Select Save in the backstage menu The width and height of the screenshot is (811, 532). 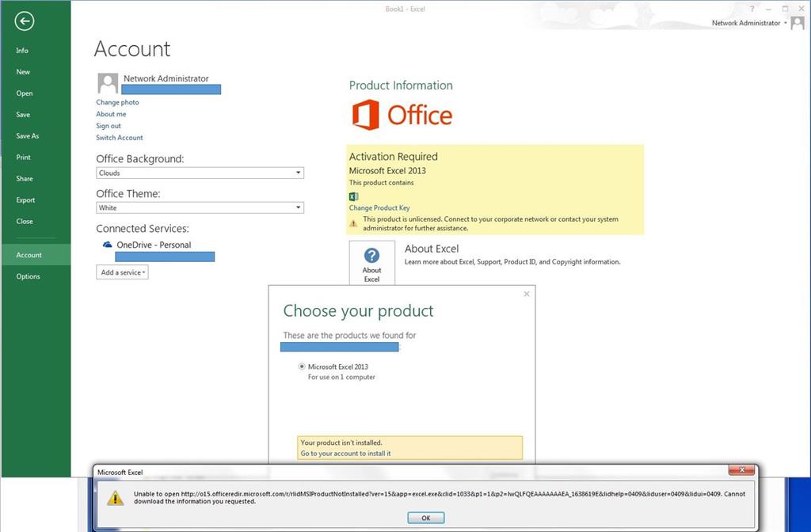(23, 114)
